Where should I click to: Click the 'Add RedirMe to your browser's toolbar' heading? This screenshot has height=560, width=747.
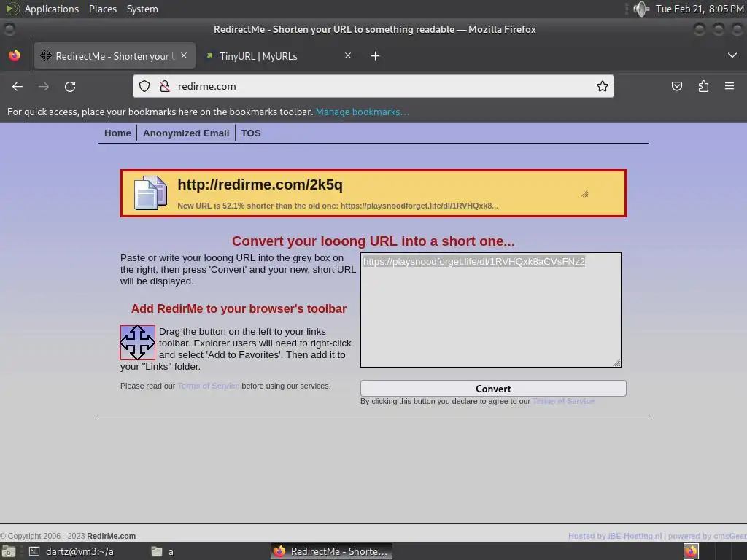click(x=239, y=308)
